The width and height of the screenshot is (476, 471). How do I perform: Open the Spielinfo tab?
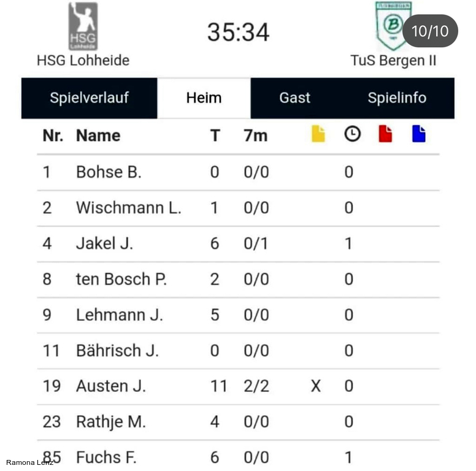tap(397, 98)
